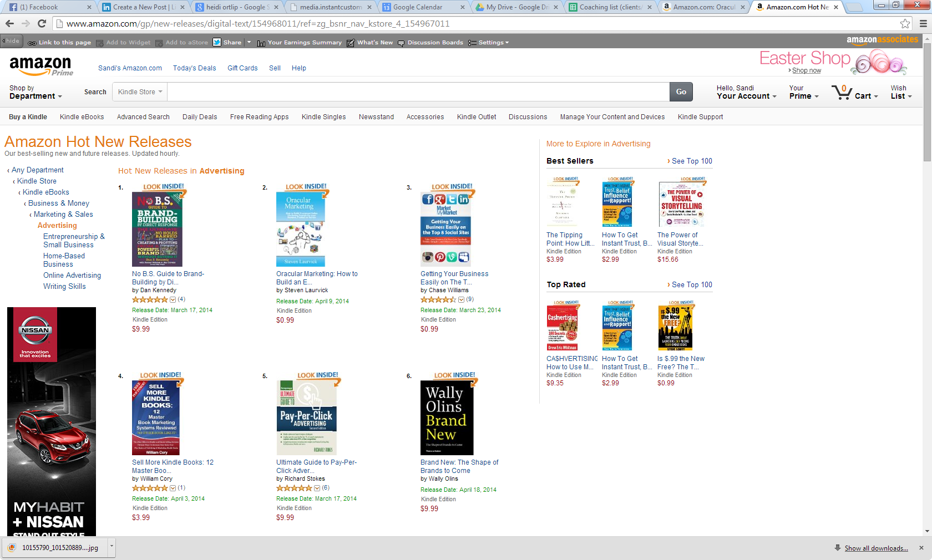
Task: Open the downloaded jpg file options arrow
Action: point(112,547)
